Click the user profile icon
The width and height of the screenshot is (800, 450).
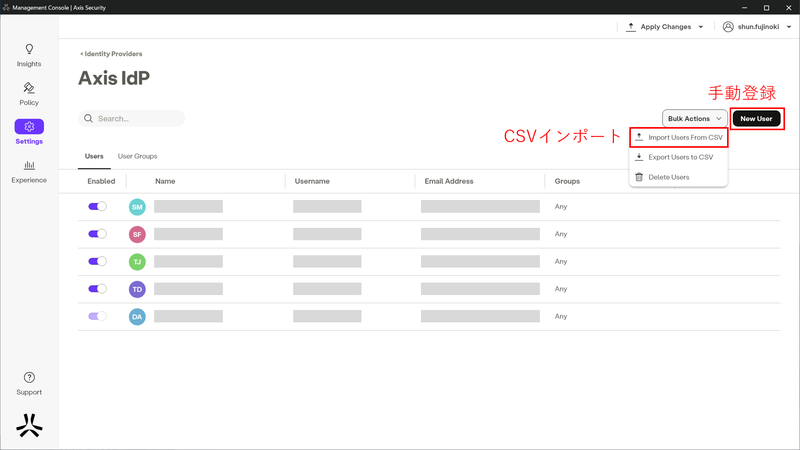[728, 27]
